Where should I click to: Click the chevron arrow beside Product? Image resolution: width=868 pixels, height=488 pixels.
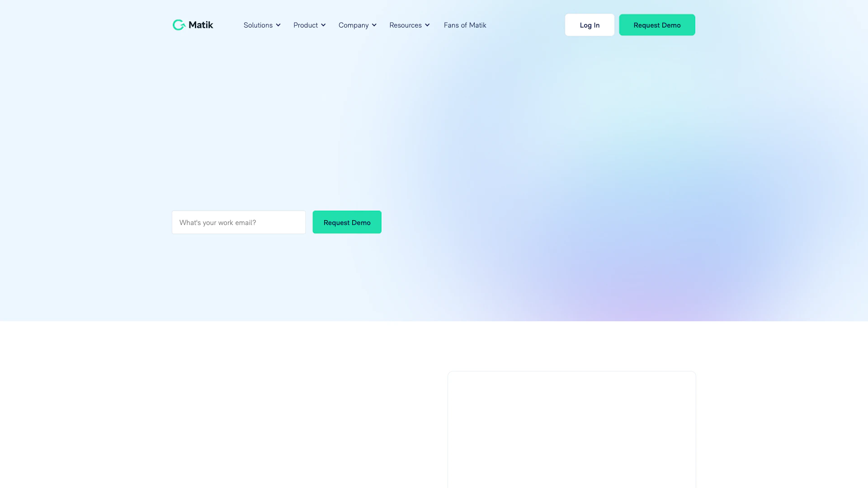click(x=323, y=25)
